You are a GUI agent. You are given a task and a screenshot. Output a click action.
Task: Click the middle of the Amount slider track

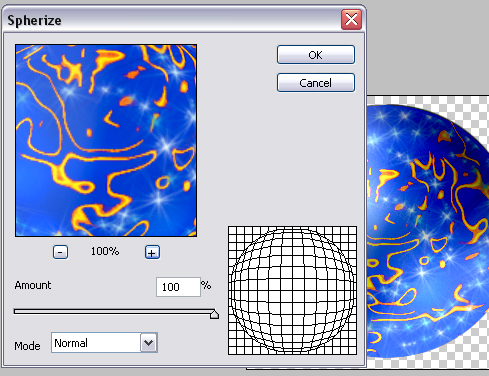pos(114,311)
